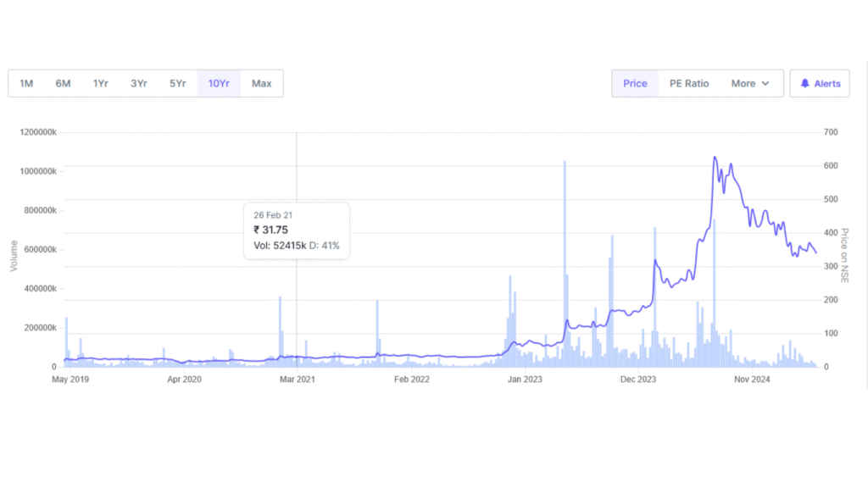Select the 6M time range
The image size is (868, 488).
pyautogui.click(x=63, y=83)
